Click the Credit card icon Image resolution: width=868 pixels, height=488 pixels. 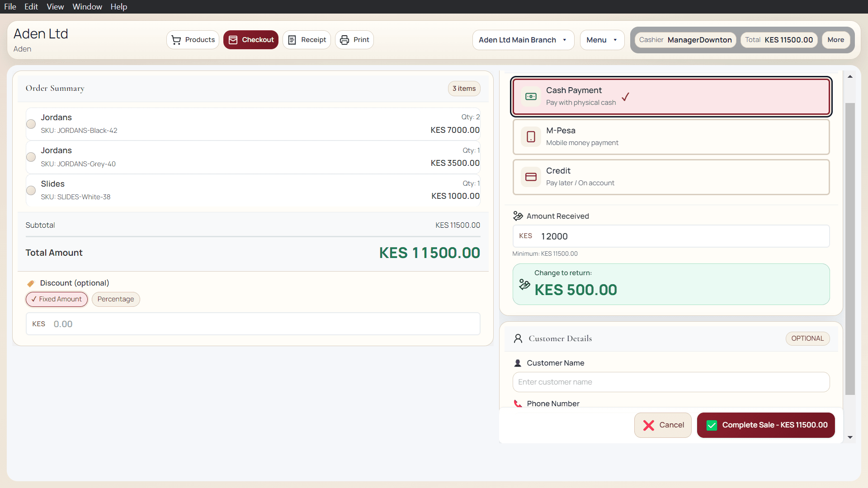(x=531, y=177)
